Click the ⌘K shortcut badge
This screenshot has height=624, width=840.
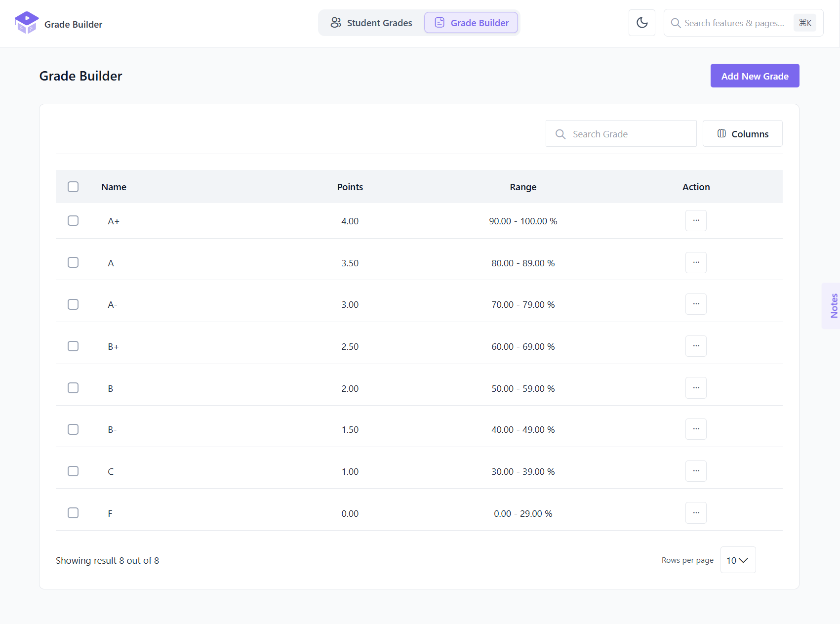click(x=805, y=23)
